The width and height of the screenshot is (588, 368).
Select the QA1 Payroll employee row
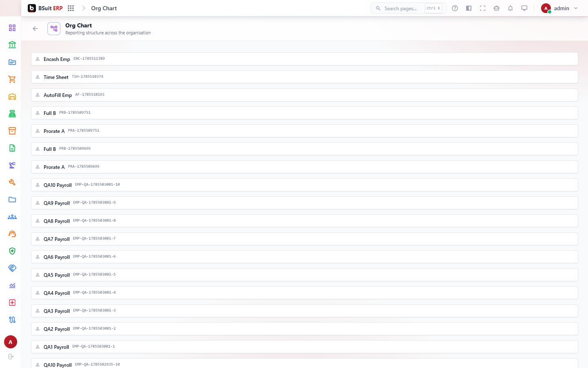pyautogui.click(x=305, y=347)
